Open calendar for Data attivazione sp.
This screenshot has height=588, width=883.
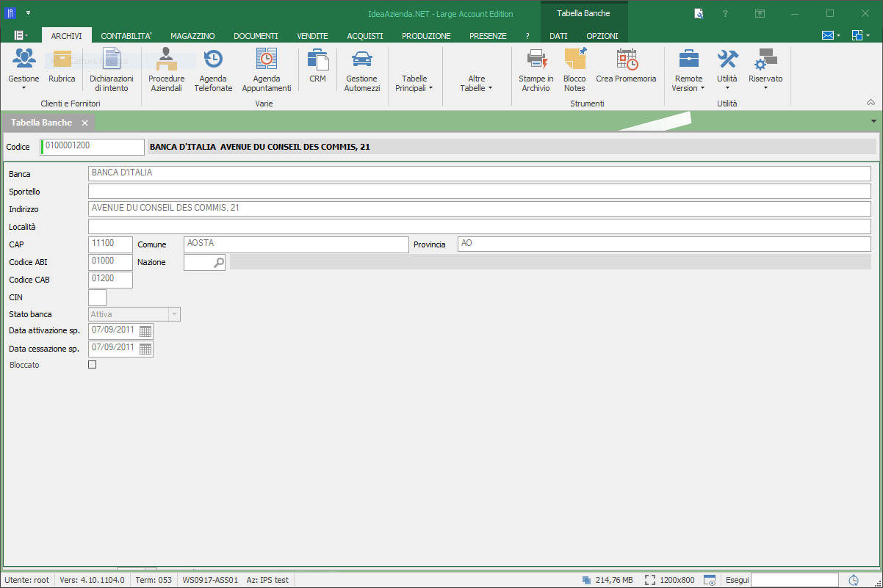tap(145, 331)
